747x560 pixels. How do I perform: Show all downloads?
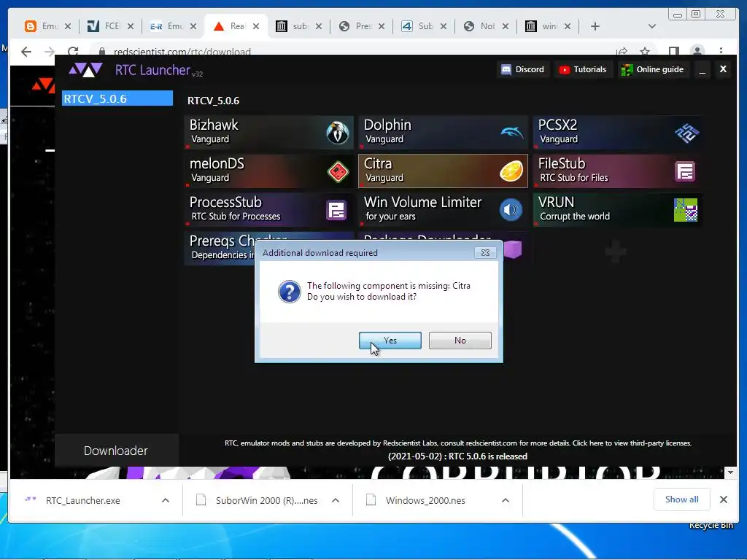coord(682,499)
